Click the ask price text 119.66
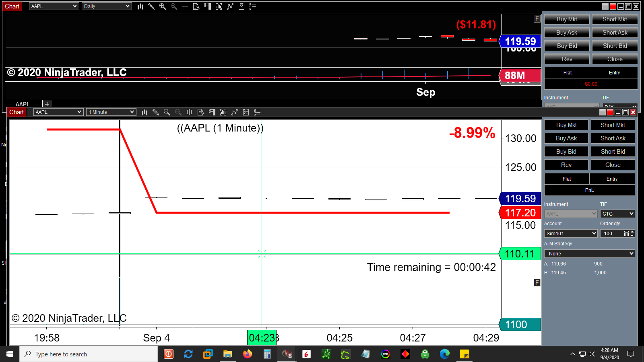Viewport: 644px width, 362px height. pos(559,264)
